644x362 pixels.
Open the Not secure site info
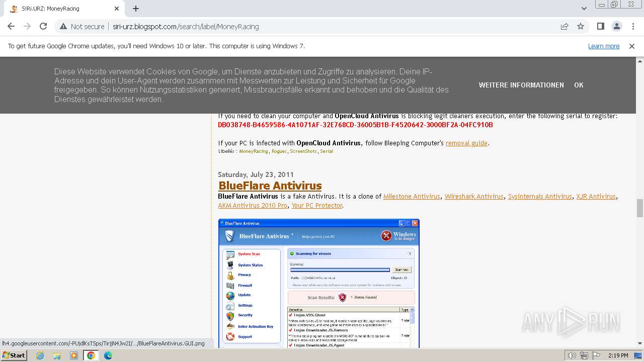pyautogui.click(x=82, y=26)
